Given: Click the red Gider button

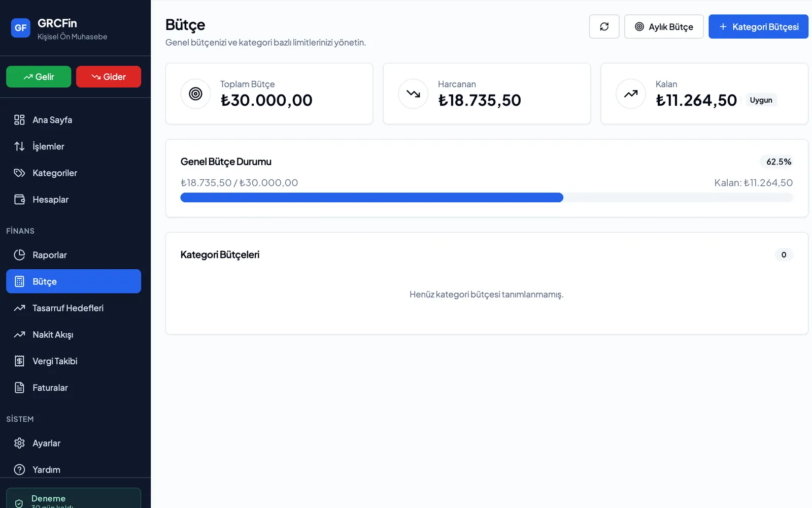Looking at the screenshot, I should pos(109,77).
